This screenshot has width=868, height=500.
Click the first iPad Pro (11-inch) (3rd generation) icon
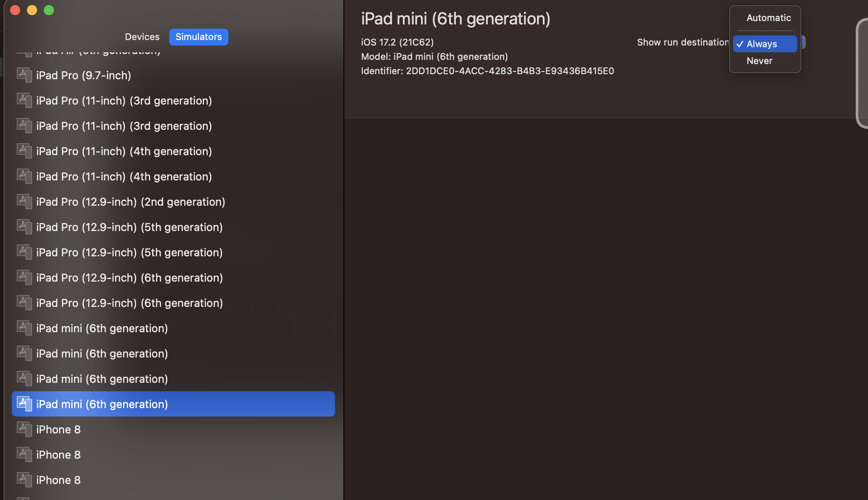click(x=24, y=100)
